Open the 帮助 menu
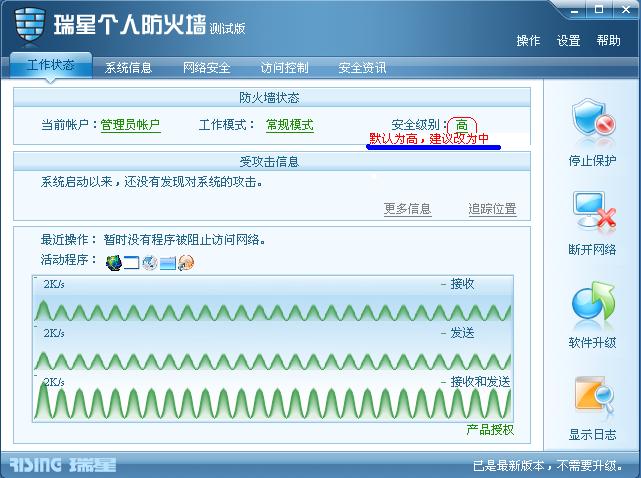This screenshot has height=478, width=641. [608, 40]
